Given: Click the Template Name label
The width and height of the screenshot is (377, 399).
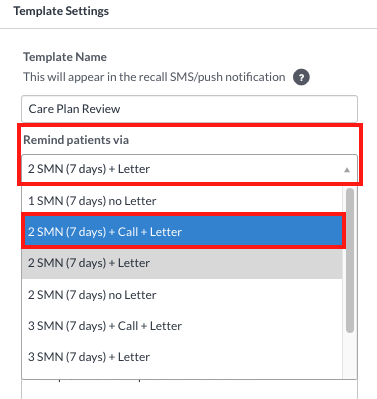Looking at the screenshot, I should (x=65, y=57).
